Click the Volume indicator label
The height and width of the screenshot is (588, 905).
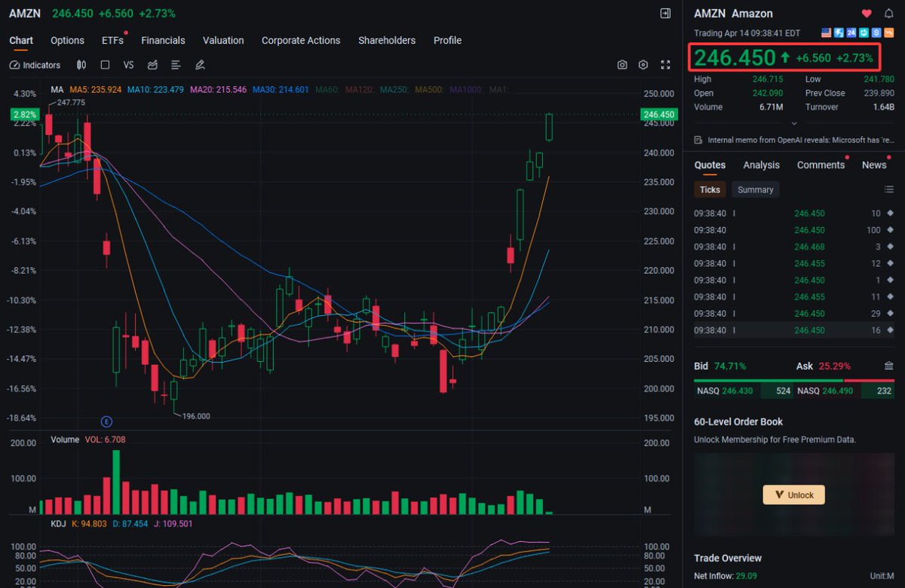click(x=65, y=439)
